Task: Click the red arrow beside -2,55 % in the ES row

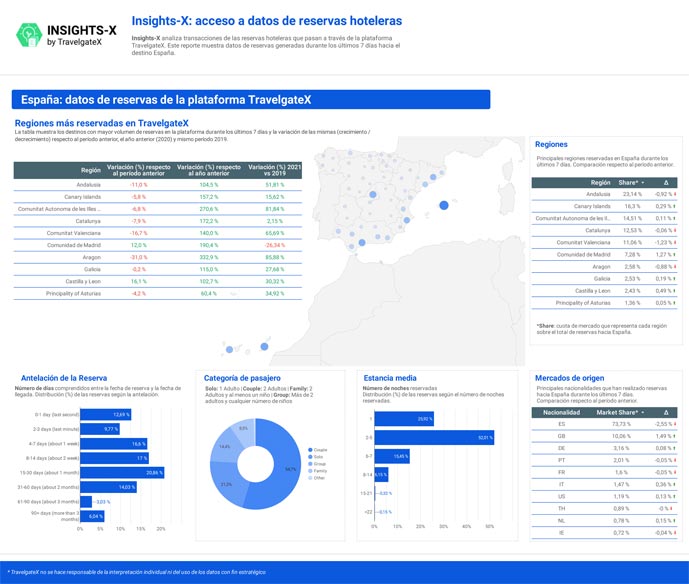Action: point(675,424)
